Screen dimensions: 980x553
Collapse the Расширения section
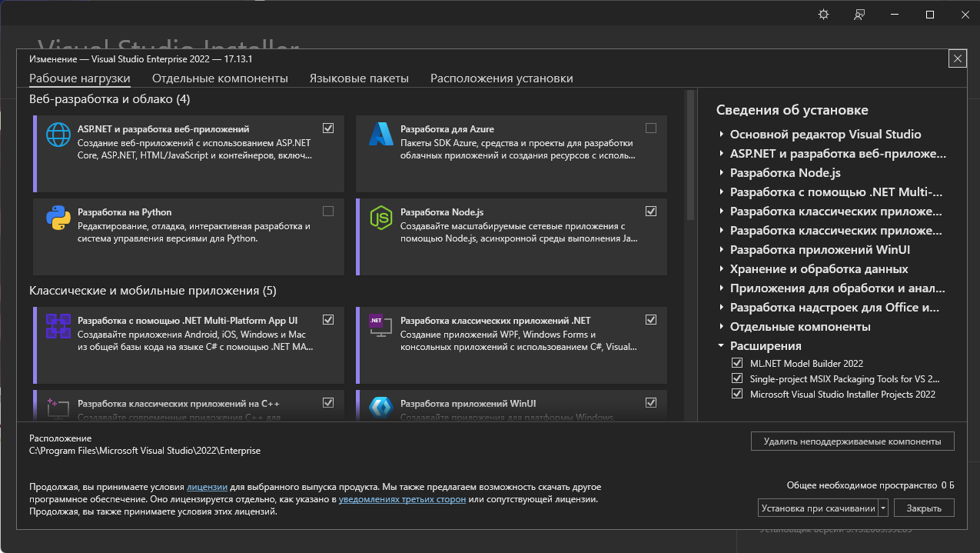click(722, 346)
